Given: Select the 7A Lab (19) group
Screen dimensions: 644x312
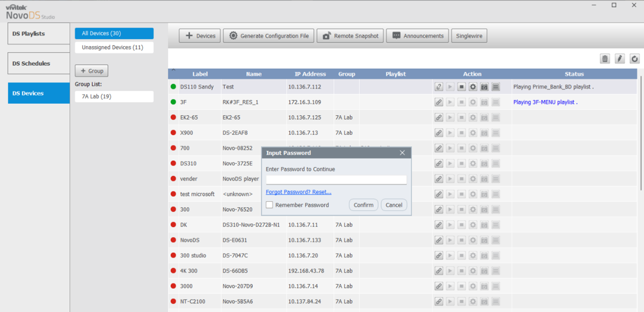Looking at the screenshot, I should click(x=114, y=96).
